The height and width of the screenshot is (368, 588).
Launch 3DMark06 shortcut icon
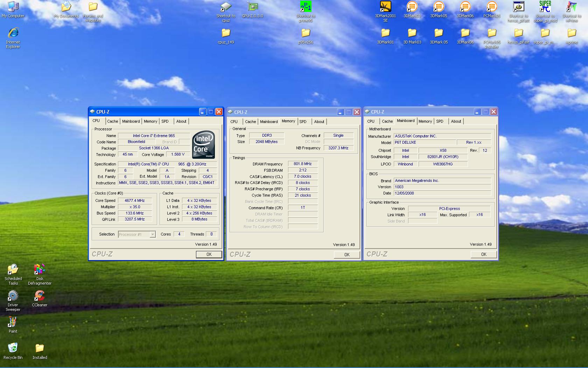point(465,10)
